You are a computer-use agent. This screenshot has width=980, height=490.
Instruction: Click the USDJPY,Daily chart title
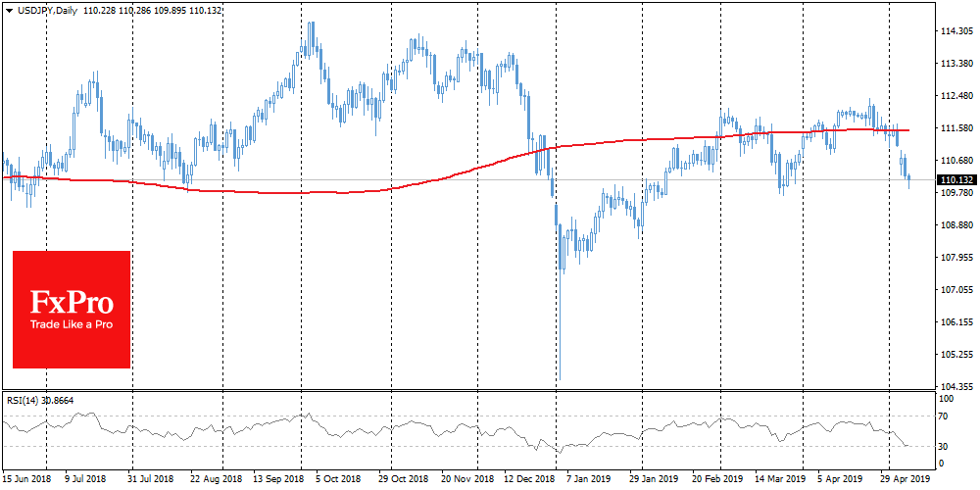click(x=45, y=9)
